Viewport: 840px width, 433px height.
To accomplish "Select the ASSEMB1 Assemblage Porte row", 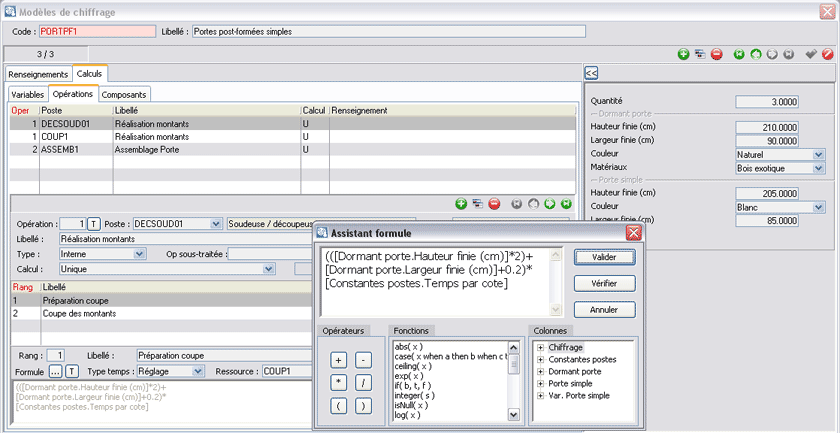I will tap(292, 150).
